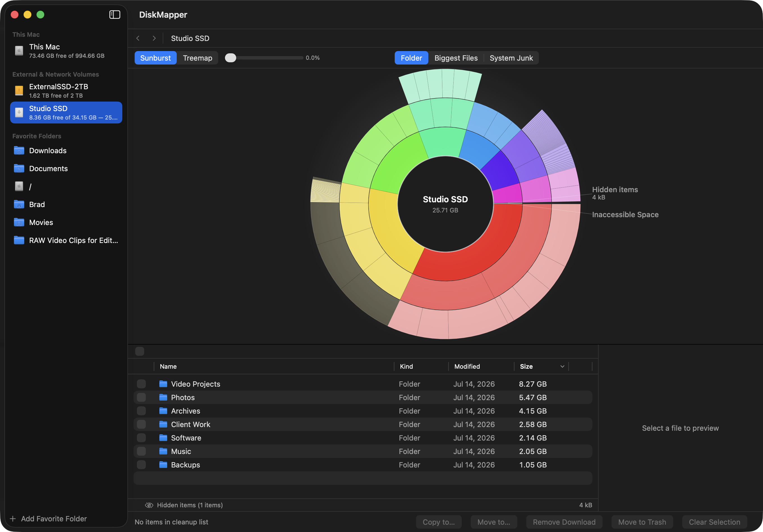The image size is (763, 532).
Task: Open the Downloads favorite folder icon
Action: pyautogui.click(x=19, y=151)
